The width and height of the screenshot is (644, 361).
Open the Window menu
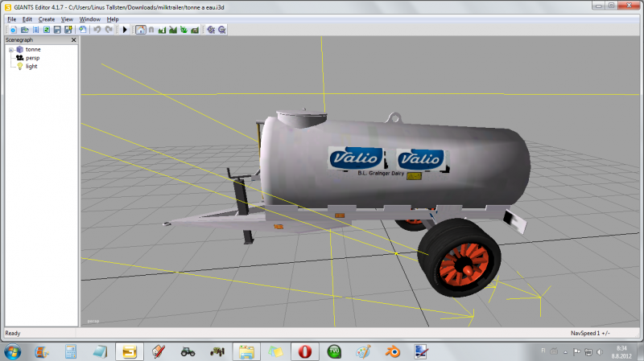89,19
